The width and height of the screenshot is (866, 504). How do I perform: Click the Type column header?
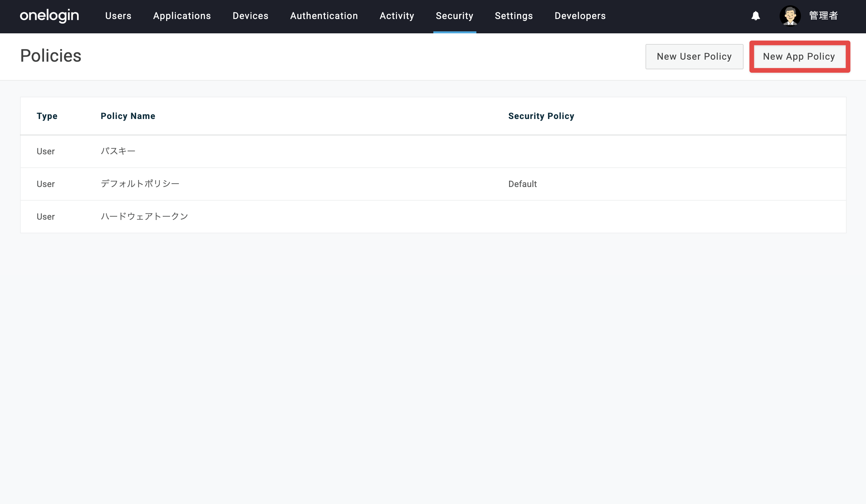[47, 116]
